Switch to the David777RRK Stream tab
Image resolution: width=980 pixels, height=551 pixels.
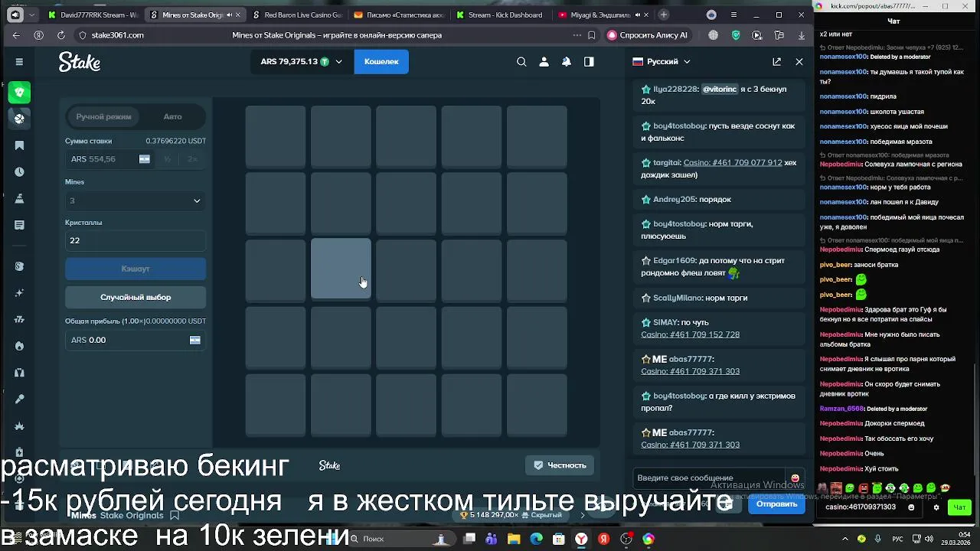pyautogui.click(x=92, y=15)
